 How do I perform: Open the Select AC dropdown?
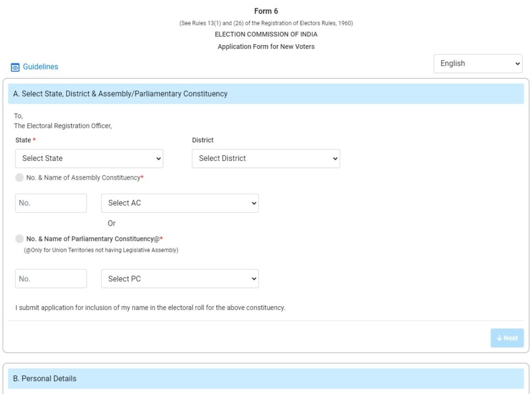[x=179, y=203]
